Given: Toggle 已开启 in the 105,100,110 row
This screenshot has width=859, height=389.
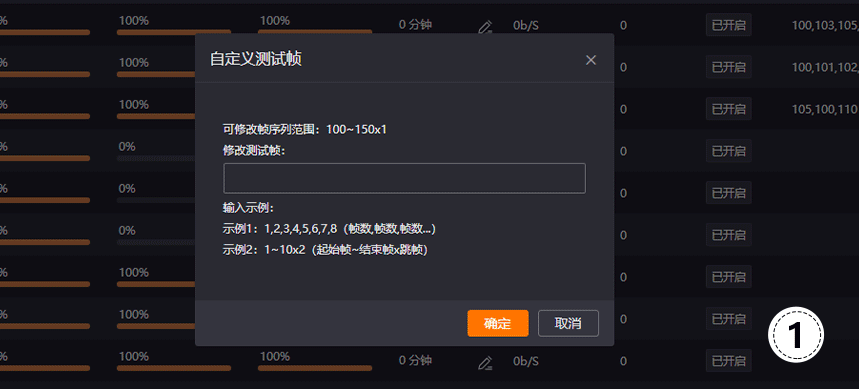Looking at the screenshot, I should pyautogui.click(x=729, y=108).
